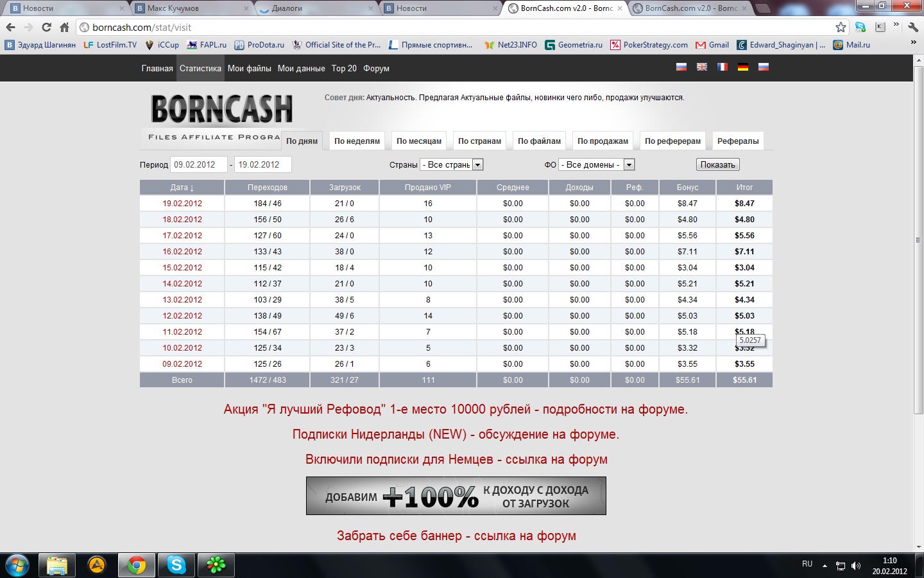Screen dimensions: 924x578
Task: Reload the borncash.com page
Action: 46,28
